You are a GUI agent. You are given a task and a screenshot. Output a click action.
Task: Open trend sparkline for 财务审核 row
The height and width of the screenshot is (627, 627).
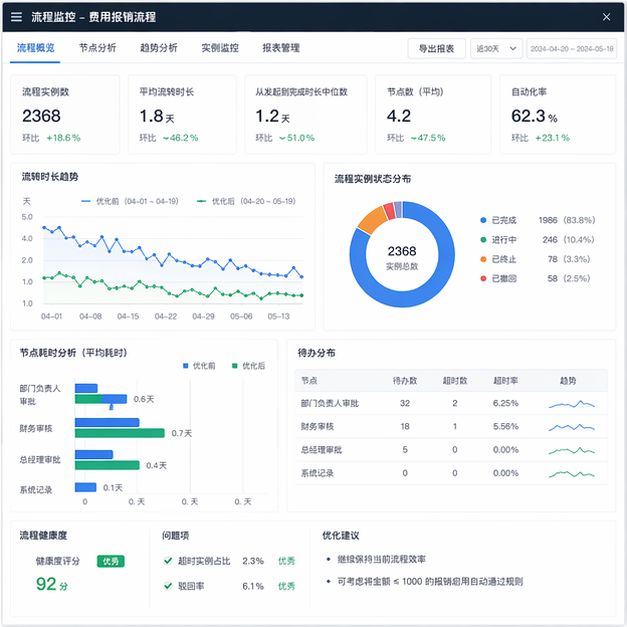[x=572, y=427]
